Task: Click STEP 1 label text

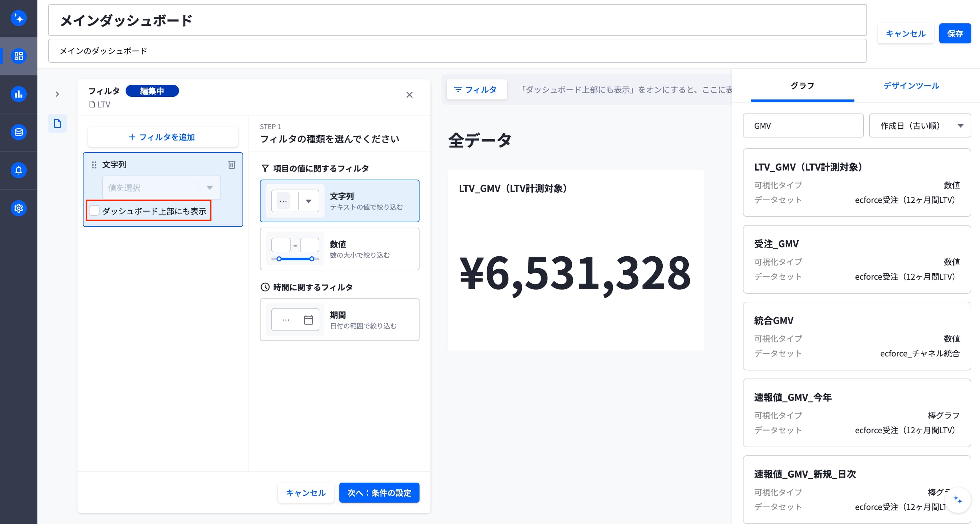Action: click(270, 126)
